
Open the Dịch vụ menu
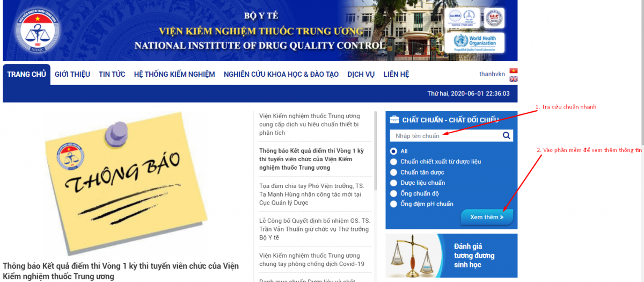point(361,75)
